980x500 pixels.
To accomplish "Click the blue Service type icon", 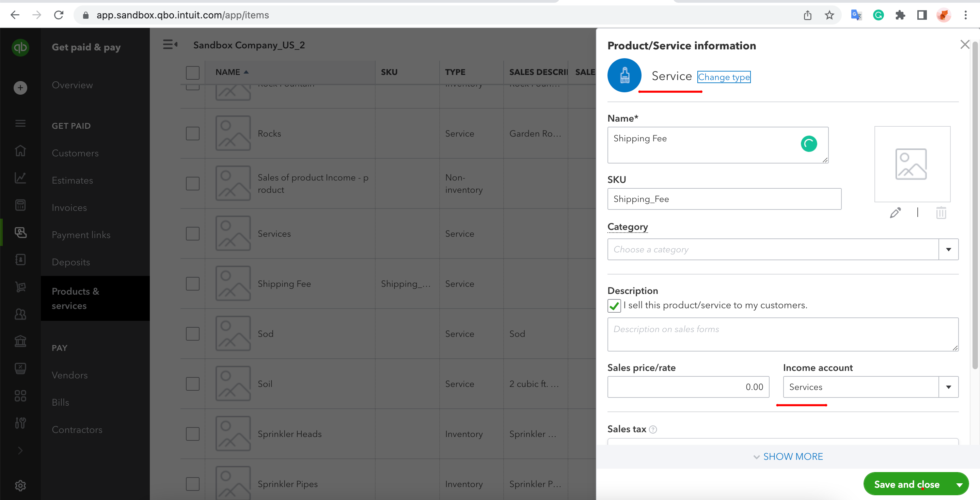I will point(624,75).
